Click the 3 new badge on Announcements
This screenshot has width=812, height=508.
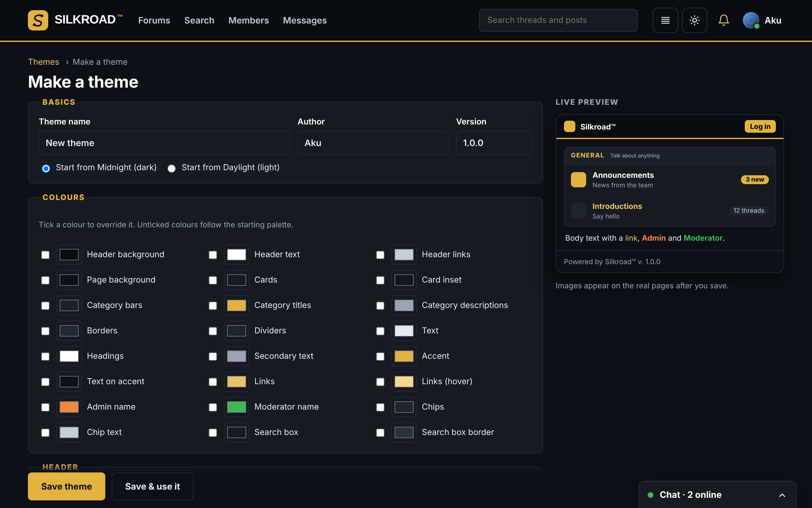[x=755, y=179]
